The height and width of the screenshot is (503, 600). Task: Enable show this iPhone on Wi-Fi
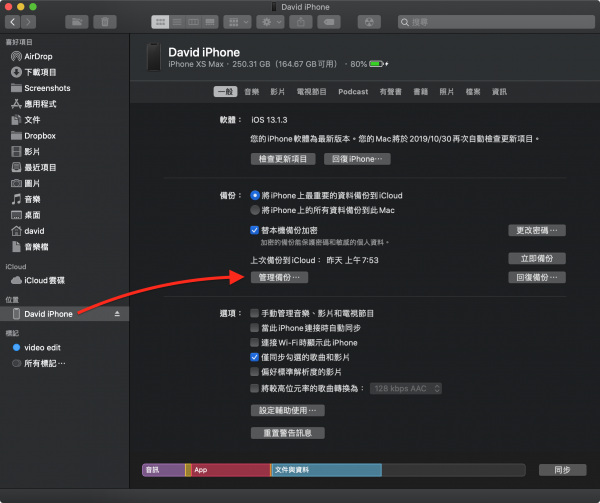(x=254, y=342)
